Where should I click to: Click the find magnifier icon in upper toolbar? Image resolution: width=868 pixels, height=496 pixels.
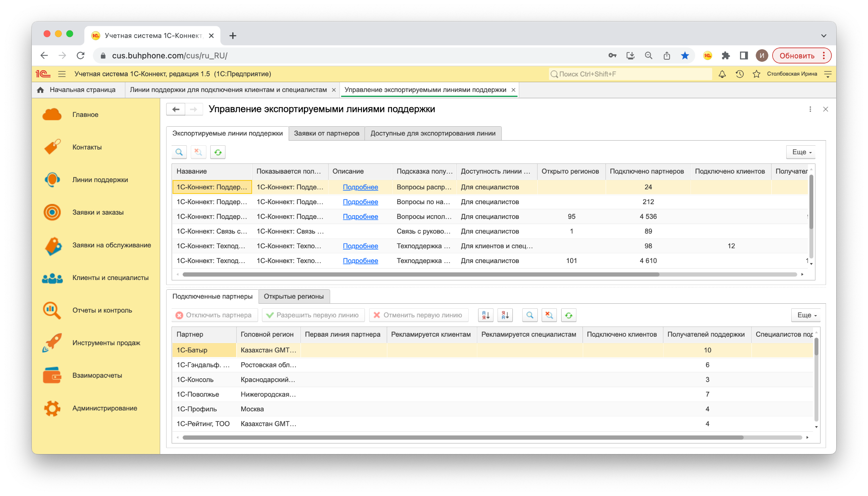tap(179, 152)
